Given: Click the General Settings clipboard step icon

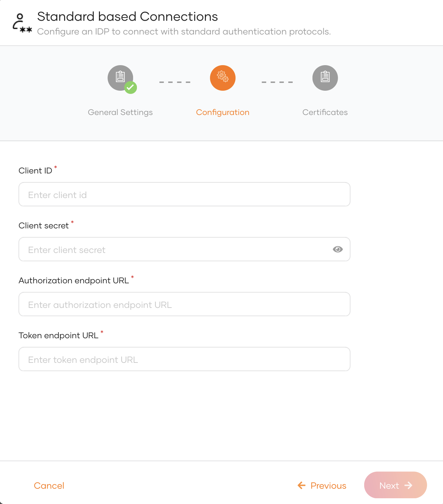Looking at the screenshot, I should coord(120,77).
